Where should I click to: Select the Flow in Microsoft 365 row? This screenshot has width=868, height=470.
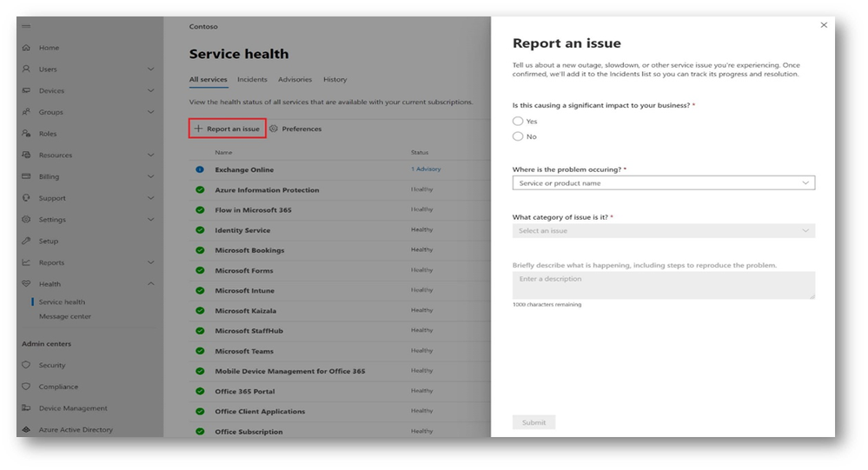click(340, 210)
